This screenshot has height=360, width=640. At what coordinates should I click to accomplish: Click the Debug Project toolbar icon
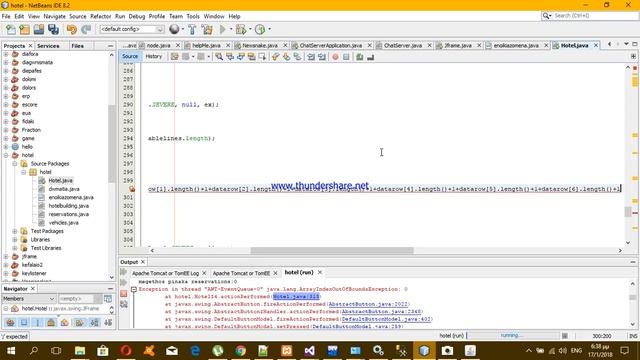click(x=241, y=29)
